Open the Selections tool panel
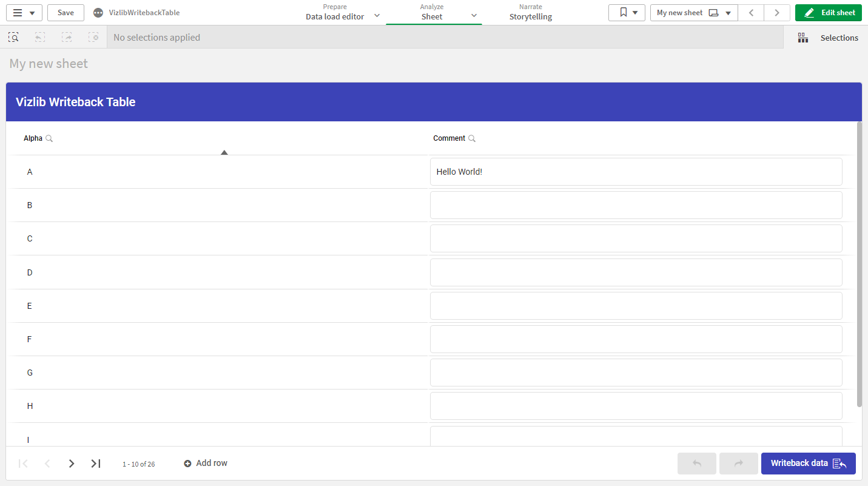This screenshot has height=486, width=868. pos(828,38)
